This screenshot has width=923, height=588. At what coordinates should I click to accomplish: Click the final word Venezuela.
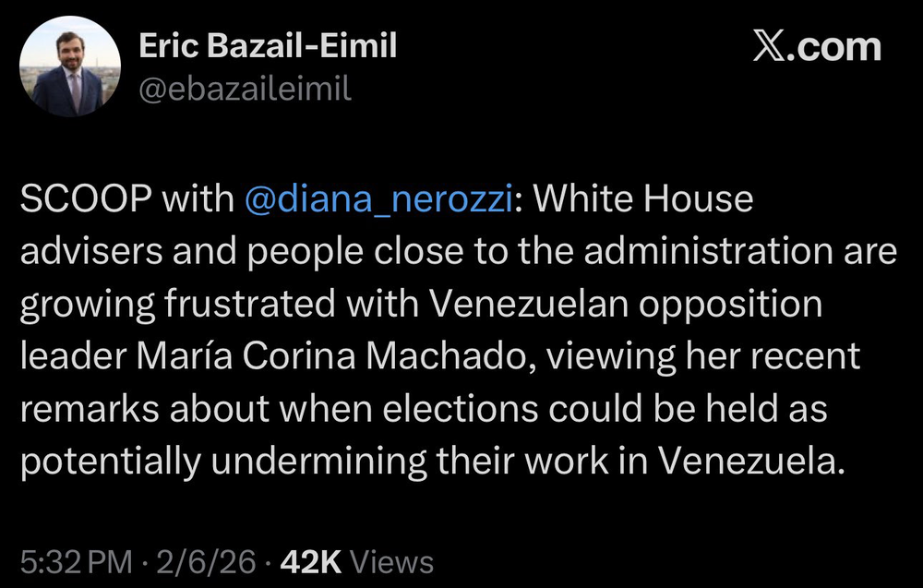(751, 461)
